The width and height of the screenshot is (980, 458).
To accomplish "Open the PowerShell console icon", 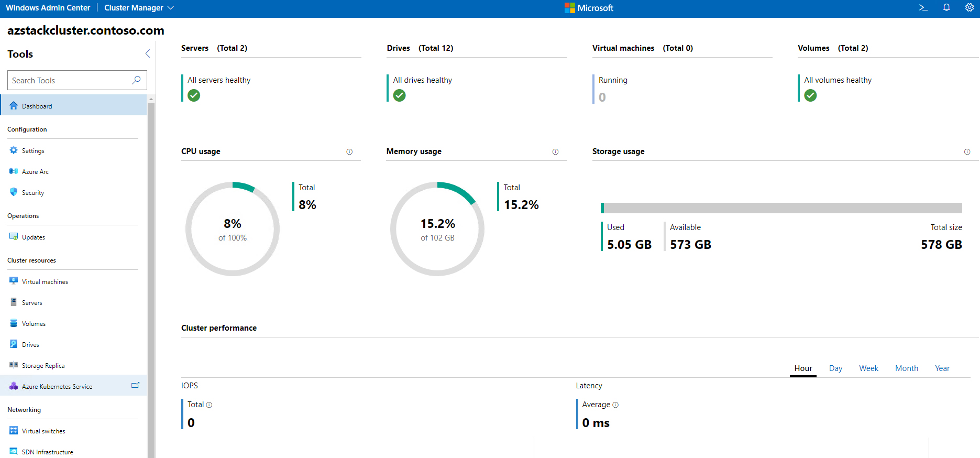I will tap(923, 8).
